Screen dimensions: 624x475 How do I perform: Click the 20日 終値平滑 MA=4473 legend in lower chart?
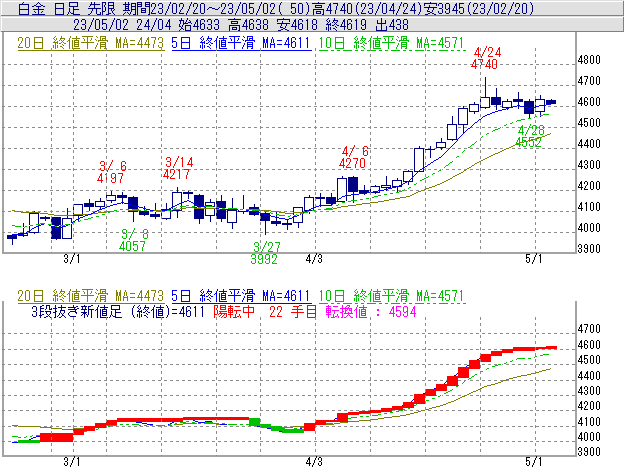pos(90,296)
